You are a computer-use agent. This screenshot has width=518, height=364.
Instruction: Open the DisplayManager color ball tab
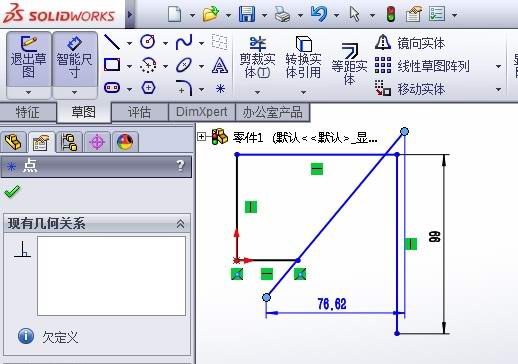pos(125,142)
